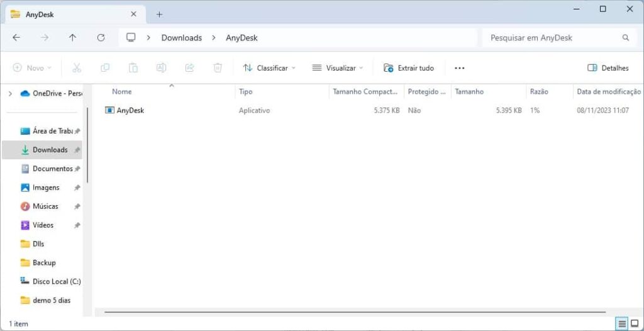The width and height of the screenshot is (644, 331).
Task: Click the horizontal scrollbar in file list
Action: tap(355, 311)
